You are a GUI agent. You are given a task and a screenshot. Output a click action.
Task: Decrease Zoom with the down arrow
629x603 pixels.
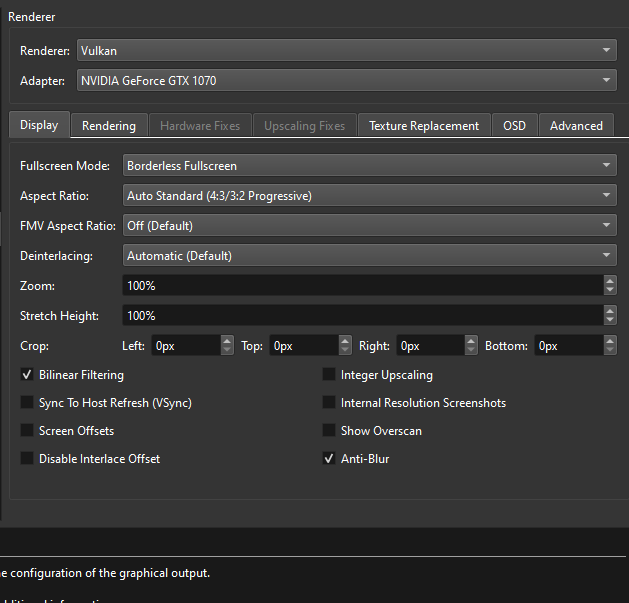(x=610, y=290)
